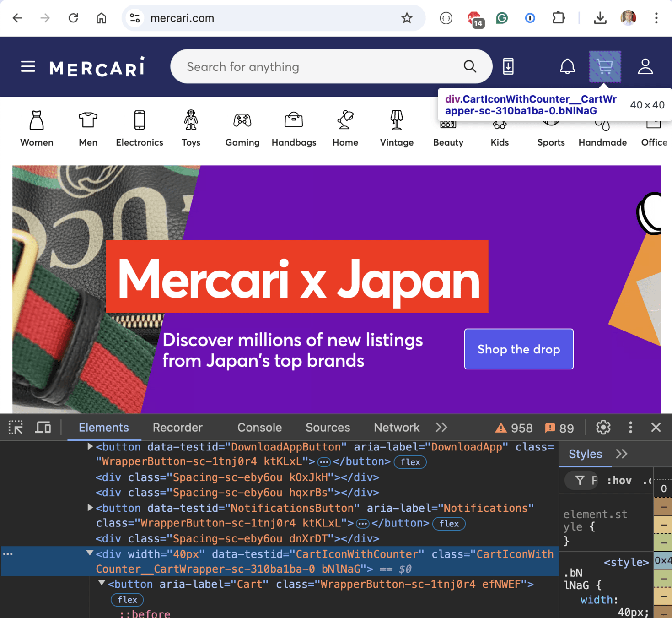
Task: Toggle the device toolbar in DevTools
Action: (x=43, y=428)
